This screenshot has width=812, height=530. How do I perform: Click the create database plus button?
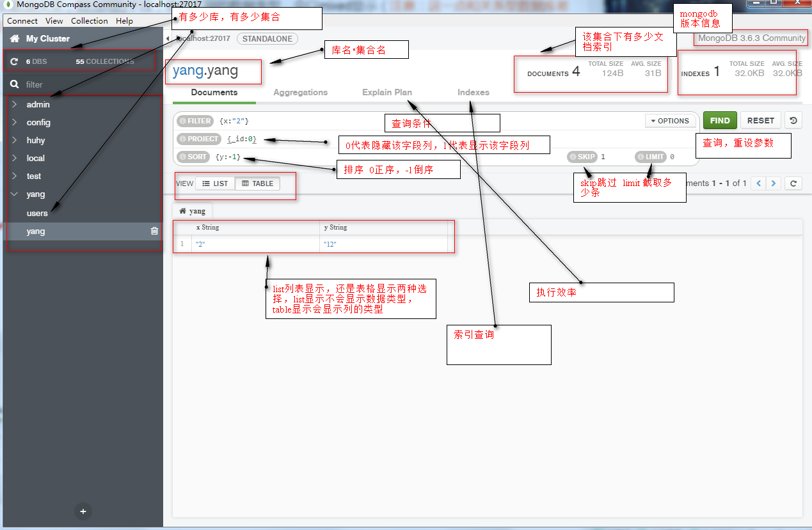[83, 511]
